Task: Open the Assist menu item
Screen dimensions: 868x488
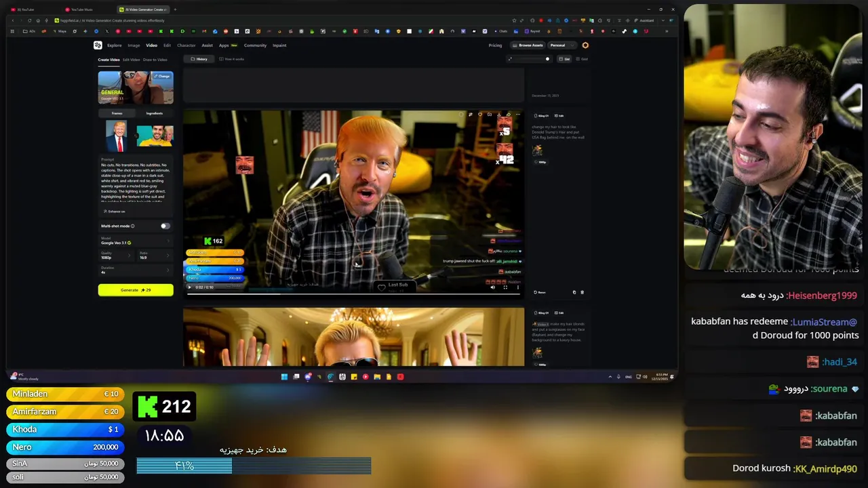Action: point(207,45)
